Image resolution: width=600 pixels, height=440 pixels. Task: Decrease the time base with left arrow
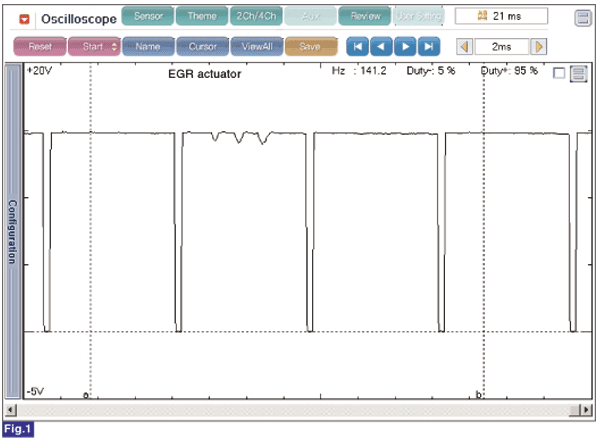point(465,47)
